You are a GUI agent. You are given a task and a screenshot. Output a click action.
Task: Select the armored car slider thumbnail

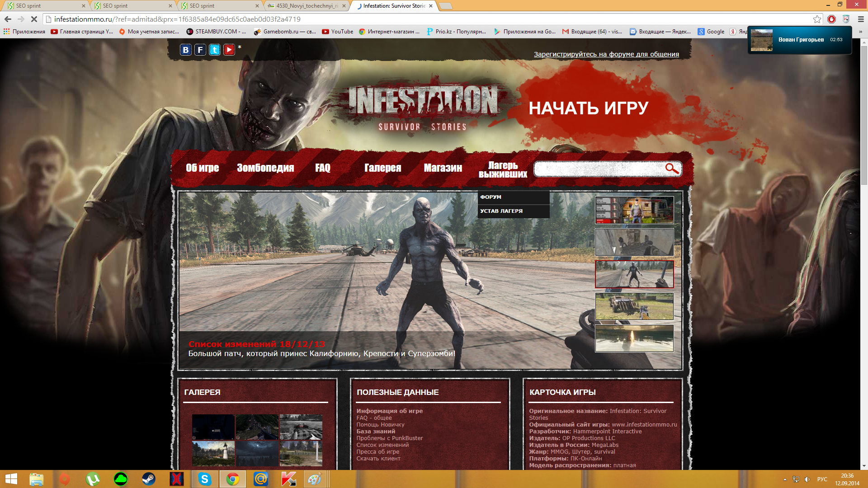[x=634, y=306]
